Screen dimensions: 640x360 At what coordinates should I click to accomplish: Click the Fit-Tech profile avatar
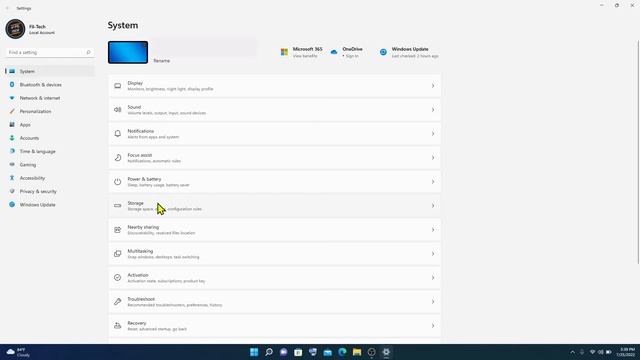tap(16, 29)
